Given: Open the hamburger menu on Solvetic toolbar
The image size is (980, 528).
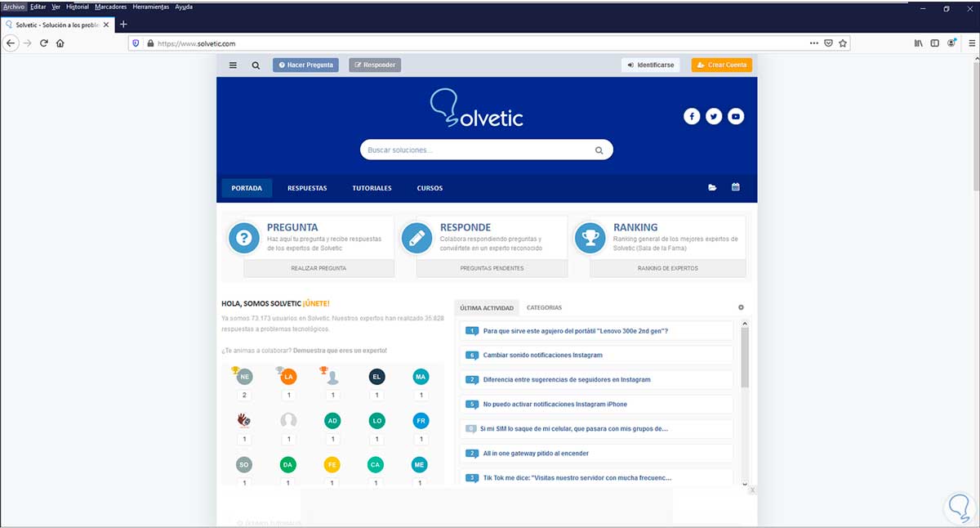Looking at the screenshot, I should [233, 65].
